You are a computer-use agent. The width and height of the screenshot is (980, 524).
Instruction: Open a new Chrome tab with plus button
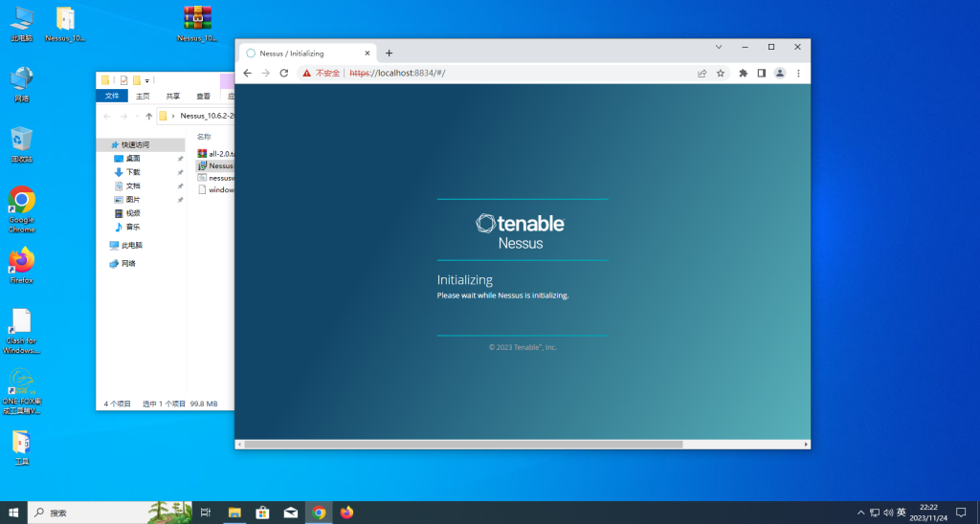click(x=389, y=54)
